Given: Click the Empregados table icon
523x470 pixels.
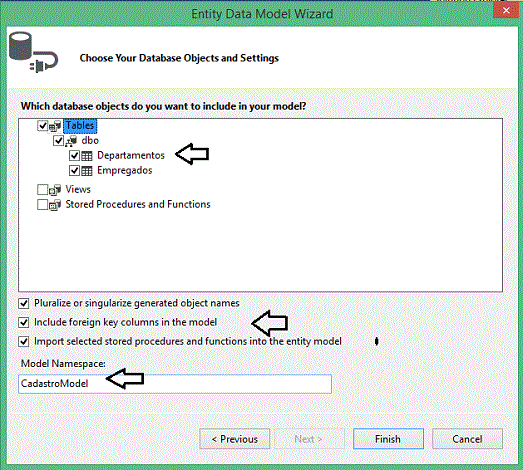Looking at the screenshot, I should coord(87,171).
